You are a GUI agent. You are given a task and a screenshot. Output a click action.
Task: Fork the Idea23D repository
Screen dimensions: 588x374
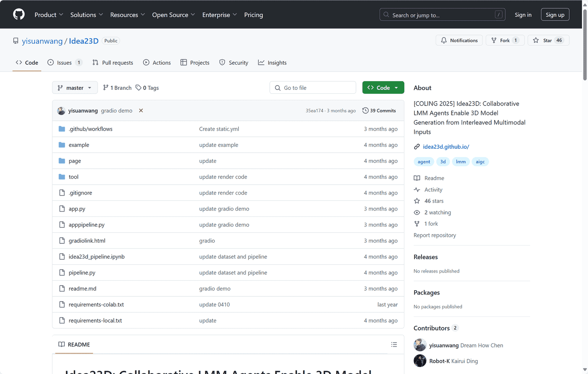pyautogui.click(x=501, y=40)
